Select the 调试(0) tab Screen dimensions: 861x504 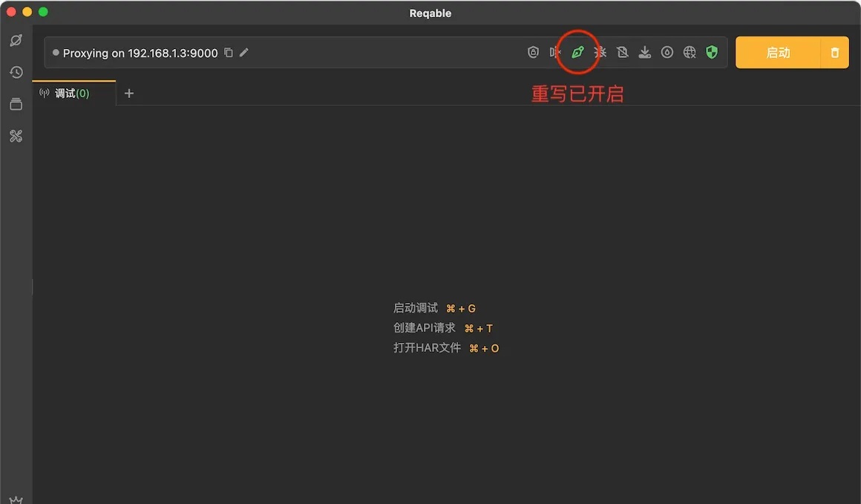(74, 94)
